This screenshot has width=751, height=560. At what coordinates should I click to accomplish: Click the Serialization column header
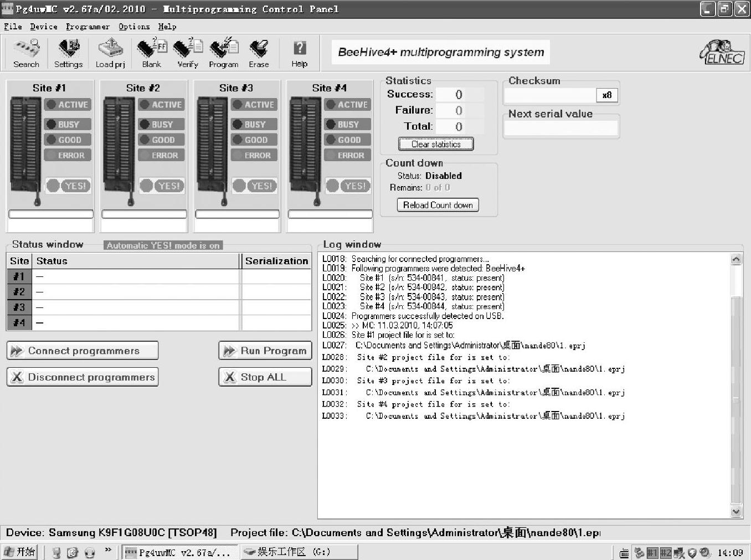click(276, 261)
